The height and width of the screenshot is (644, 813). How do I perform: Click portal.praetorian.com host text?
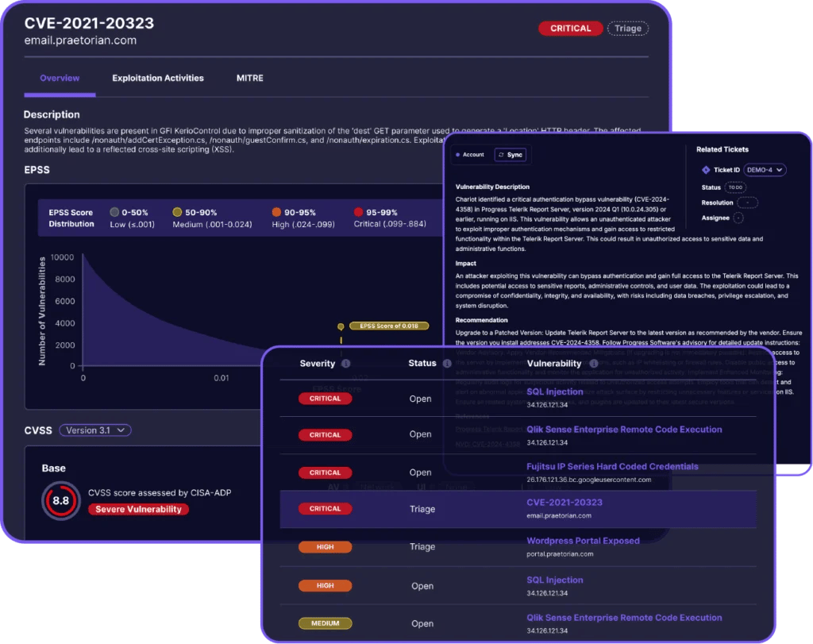tap(560, 554)
